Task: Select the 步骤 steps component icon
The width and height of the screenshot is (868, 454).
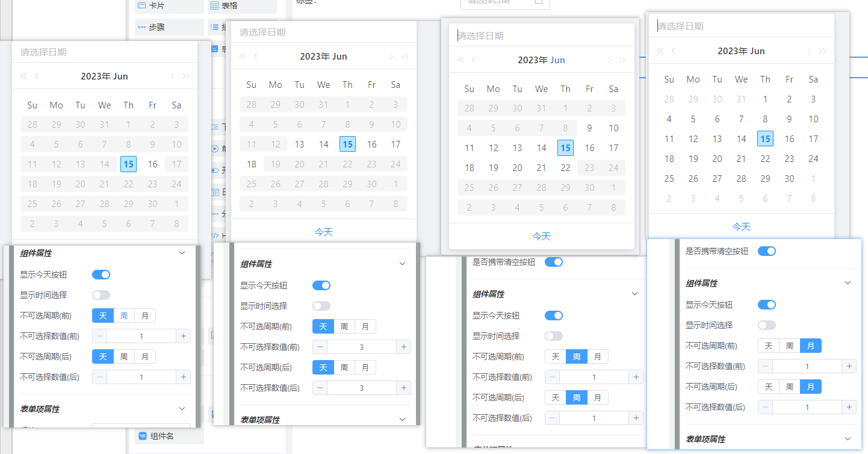Action: pyautogui.click(x=141, y=27)
